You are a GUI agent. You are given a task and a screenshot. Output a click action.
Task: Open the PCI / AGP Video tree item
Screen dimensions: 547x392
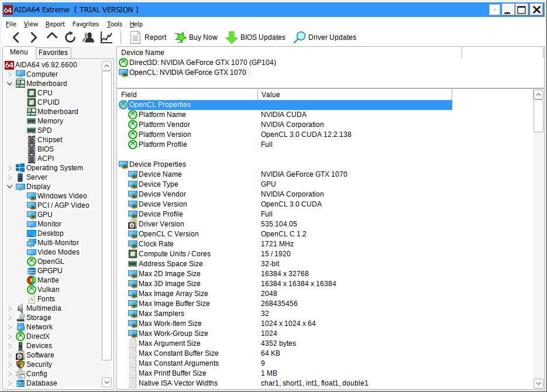[59, 205]
